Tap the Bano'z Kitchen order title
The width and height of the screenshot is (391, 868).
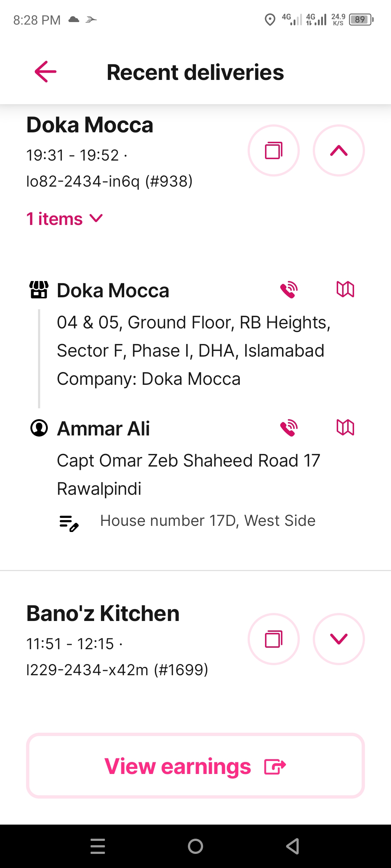tap(103, 613)
